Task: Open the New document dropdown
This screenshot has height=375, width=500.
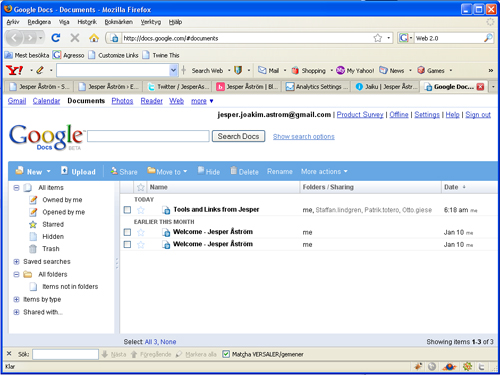Action: point(33,171)
